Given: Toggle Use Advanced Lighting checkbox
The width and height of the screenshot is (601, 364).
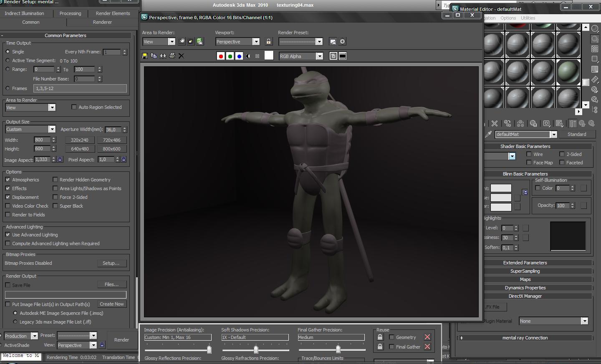Looking at the screenshot, I should pos(8,235).
